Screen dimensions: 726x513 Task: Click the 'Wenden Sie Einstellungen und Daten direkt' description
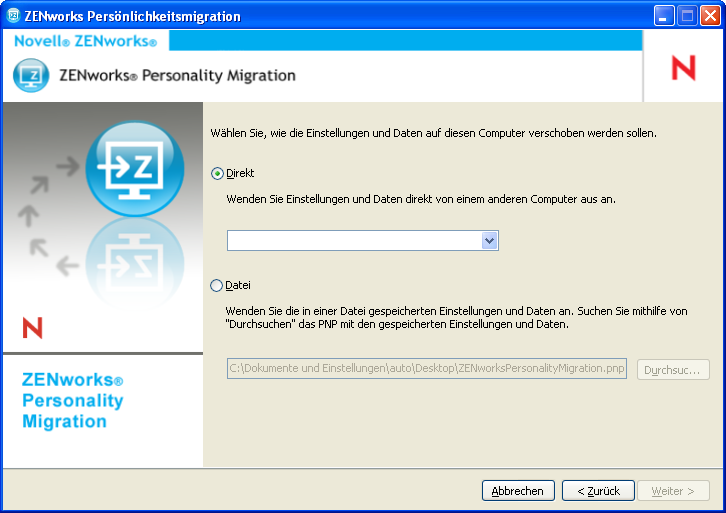click(x=421, y=200)
